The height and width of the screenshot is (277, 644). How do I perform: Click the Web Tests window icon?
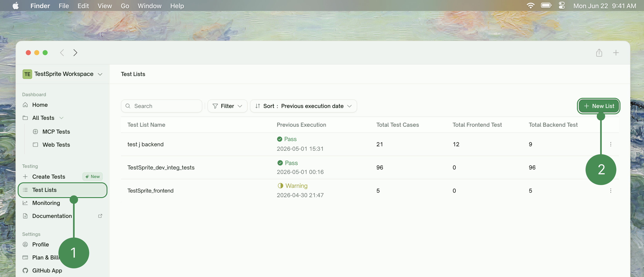(35, 145)
